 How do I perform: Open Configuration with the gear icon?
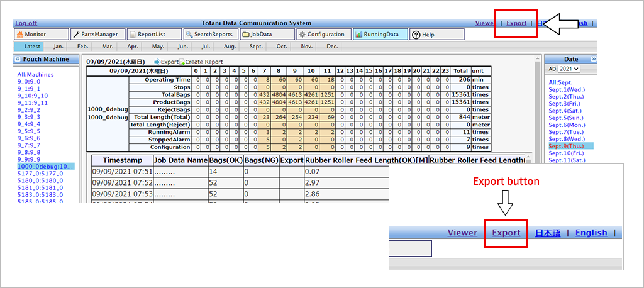tap(322, 35)
